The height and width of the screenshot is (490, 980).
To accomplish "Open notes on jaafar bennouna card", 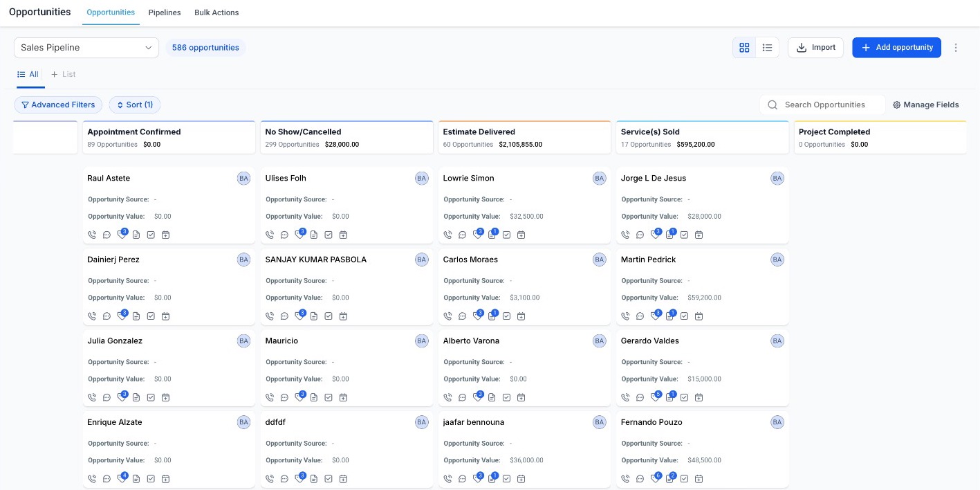I will tap(492, 478).
